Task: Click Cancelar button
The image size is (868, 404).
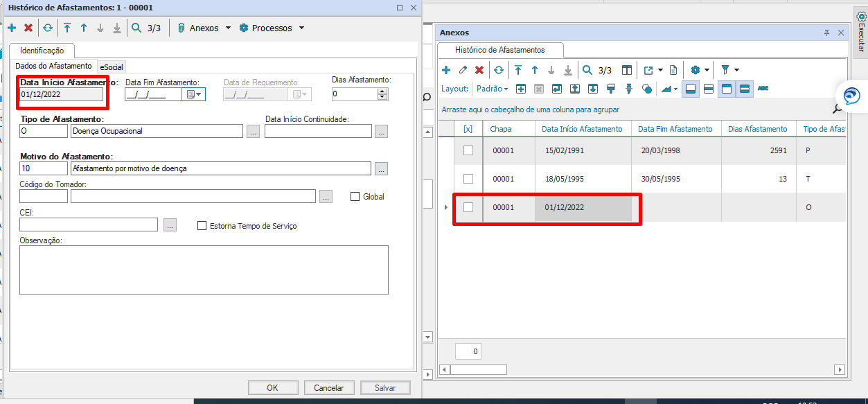Action: click(x=329, y=388)
